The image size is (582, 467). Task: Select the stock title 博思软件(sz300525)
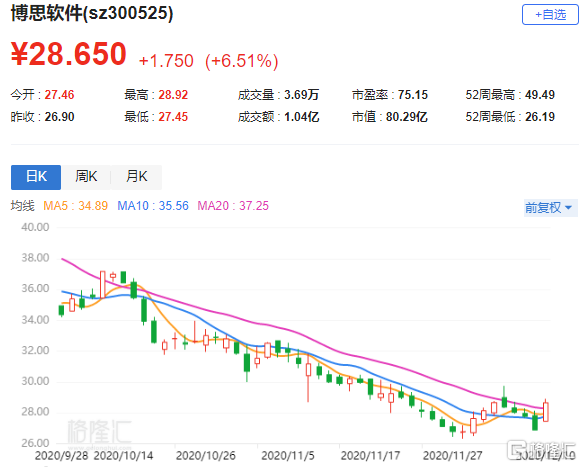click(92, 13)
